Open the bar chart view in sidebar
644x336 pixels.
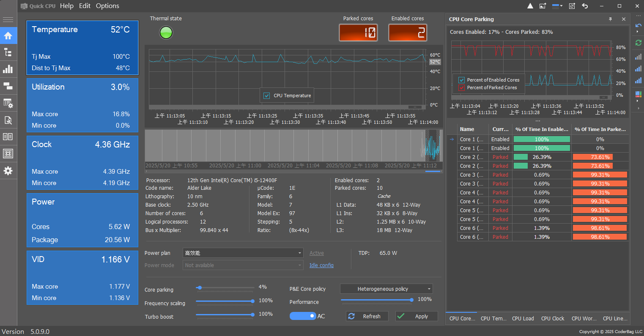pos(8,69)
